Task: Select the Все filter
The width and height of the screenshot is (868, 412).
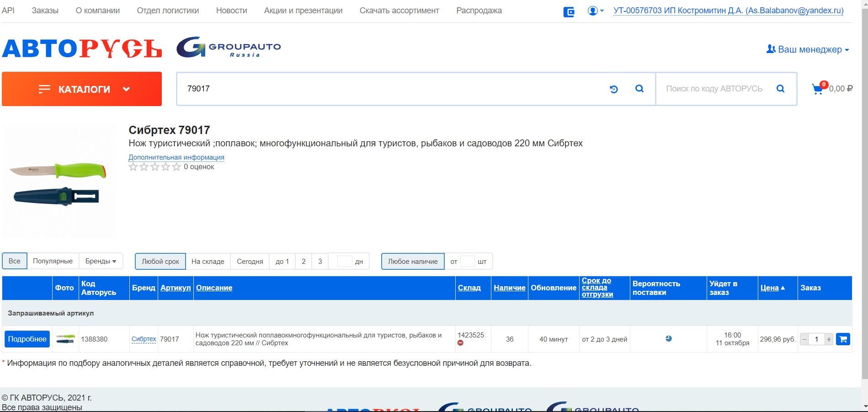Action: [x=15, y=261]
